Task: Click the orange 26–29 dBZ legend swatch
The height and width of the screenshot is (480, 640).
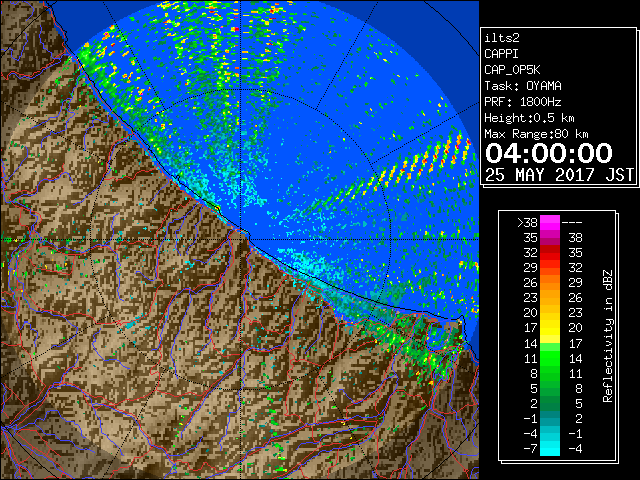Action: (x=550, y=282)
